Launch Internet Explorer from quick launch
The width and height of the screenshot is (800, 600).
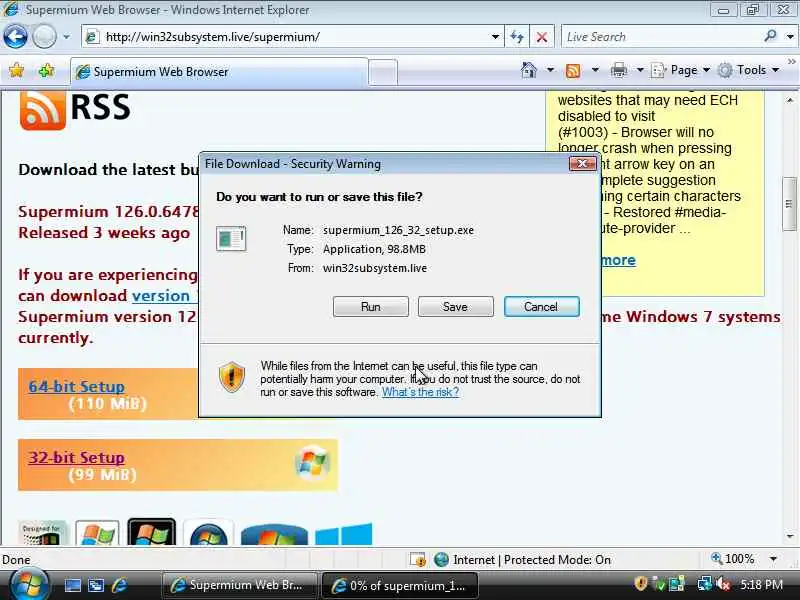[119, 585]
